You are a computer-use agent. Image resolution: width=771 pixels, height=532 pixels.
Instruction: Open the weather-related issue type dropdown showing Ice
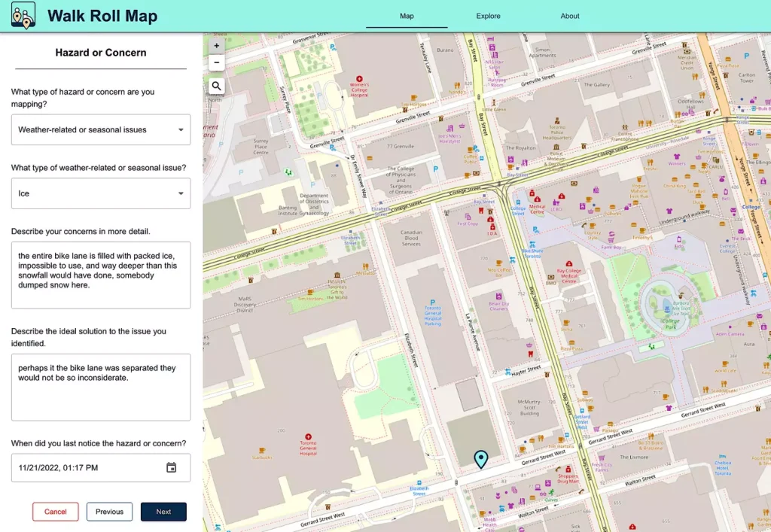pyautogui.click(x=101, y=193)
